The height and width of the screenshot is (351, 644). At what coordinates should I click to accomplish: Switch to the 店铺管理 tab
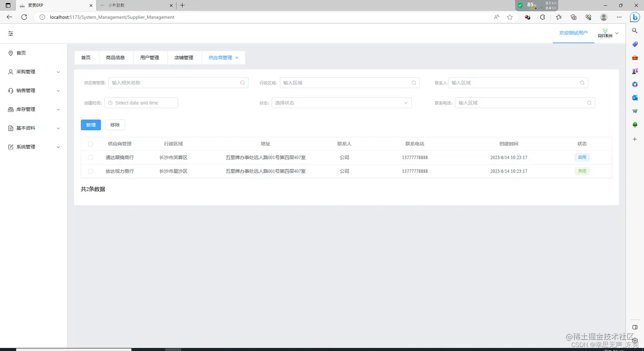pos(184,58)
